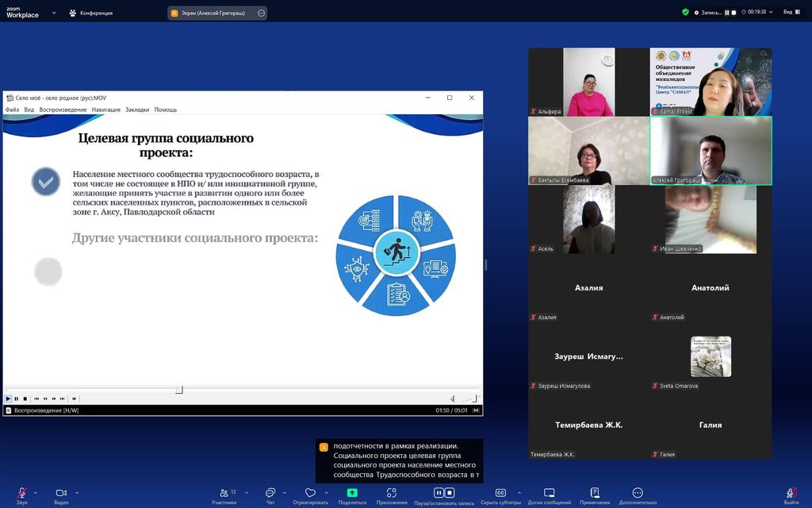Open the Приложения apps icon
This screenshot has height=508, width=812.
(x=392, y=493)
